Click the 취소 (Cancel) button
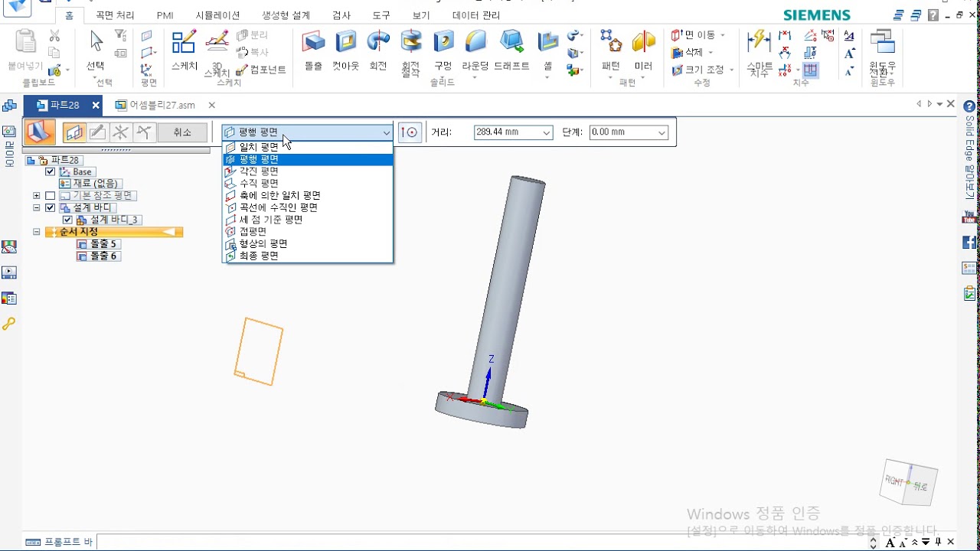 182,132
